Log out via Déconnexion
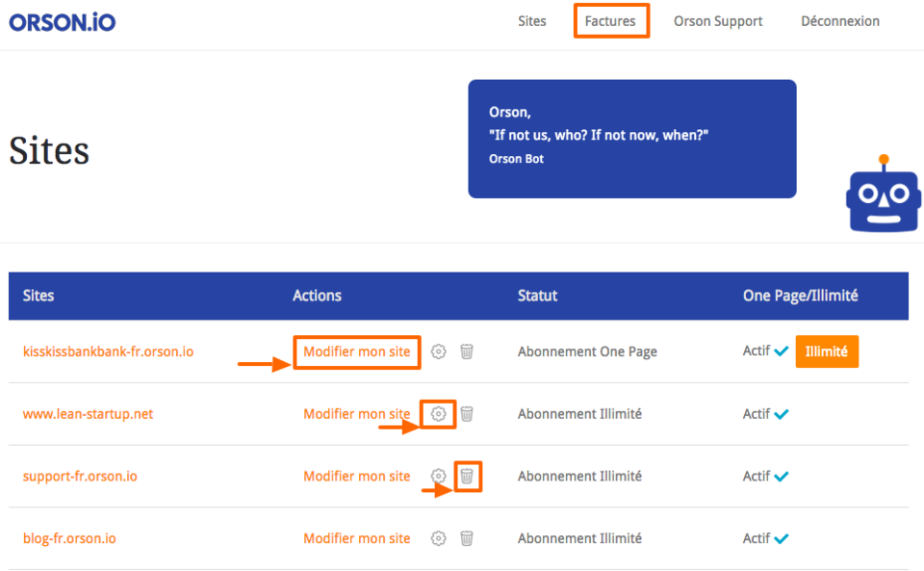This screenshot has height=571, width=924. [840, 21]
